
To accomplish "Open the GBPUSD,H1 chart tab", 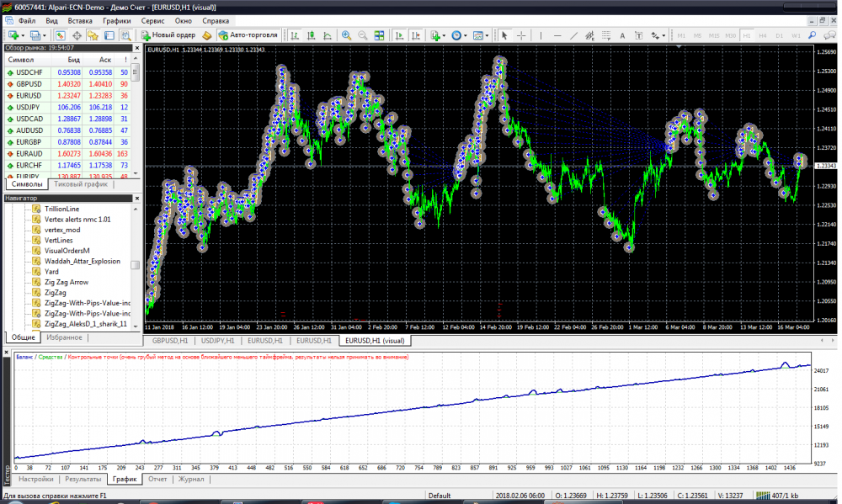I will pyautogui.click(x=170, y=341).
